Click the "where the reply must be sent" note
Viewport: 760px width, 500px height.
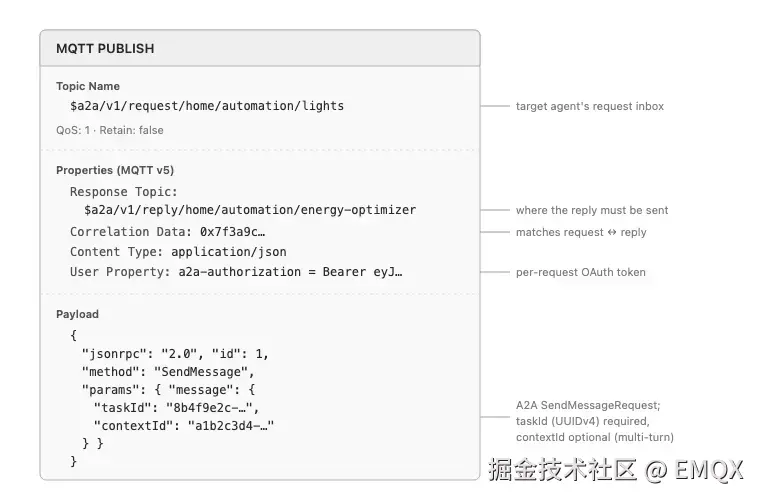pos(592,210)
